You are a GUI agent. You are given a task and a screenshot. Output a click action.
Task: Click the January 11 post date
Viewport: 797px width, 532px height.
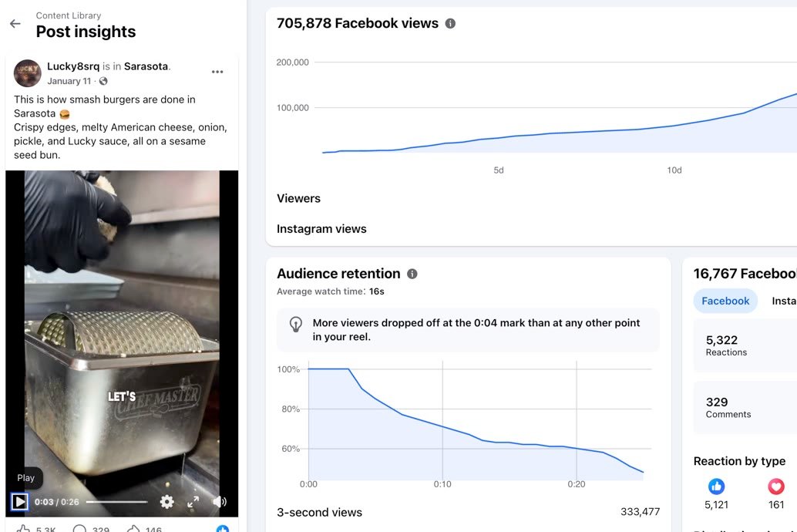coord(69,81)
